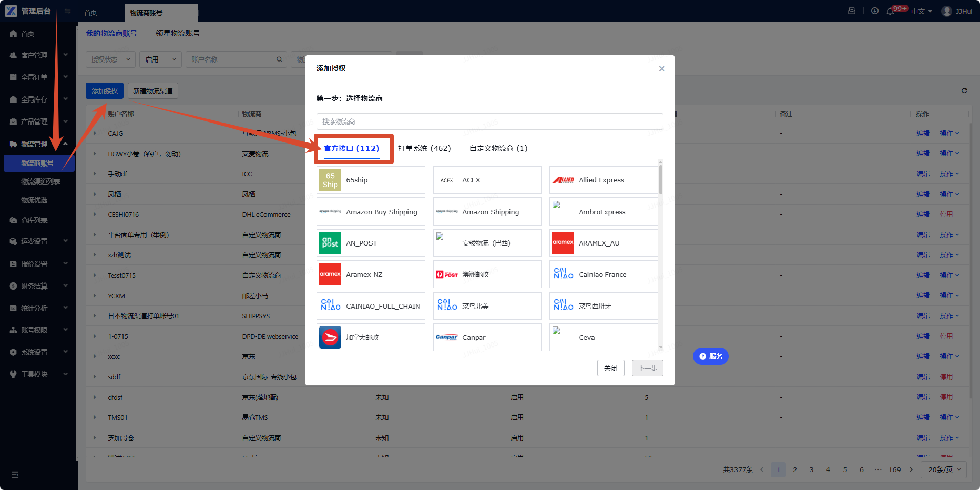Select the ARAMEX_AU logo

[563, 243]
